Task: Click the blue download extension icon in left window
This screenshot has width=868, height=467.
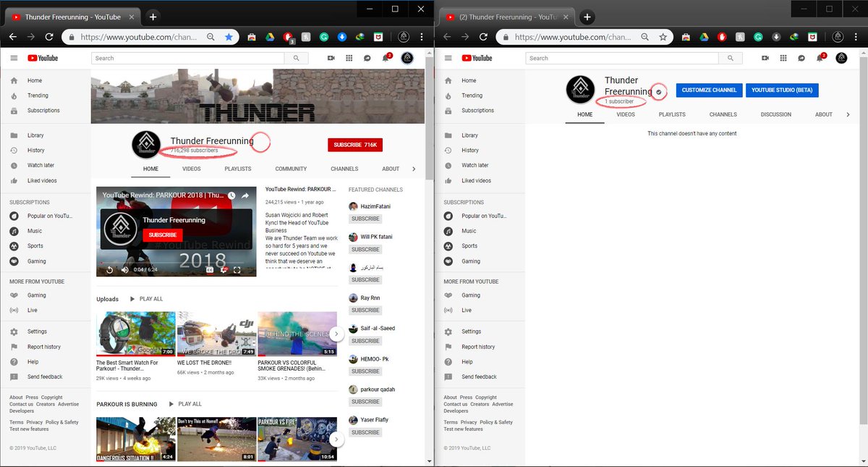Action: pos(342,36)
